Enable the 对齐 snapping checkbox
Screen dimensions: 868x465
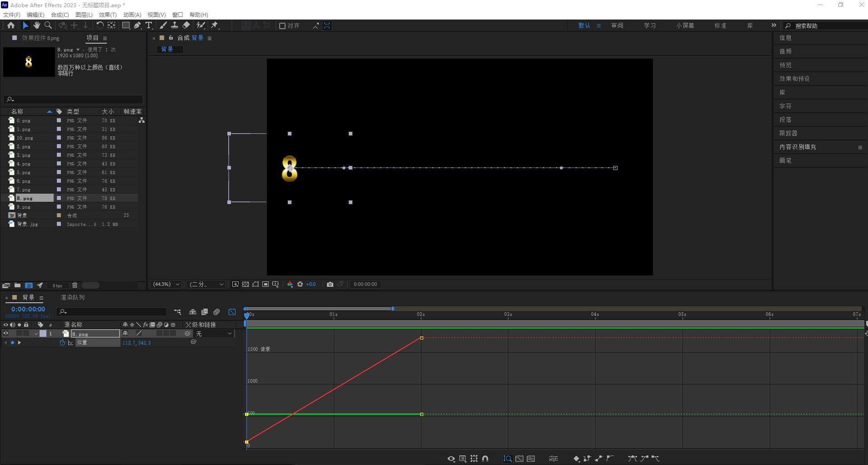[x=282, y=26]
